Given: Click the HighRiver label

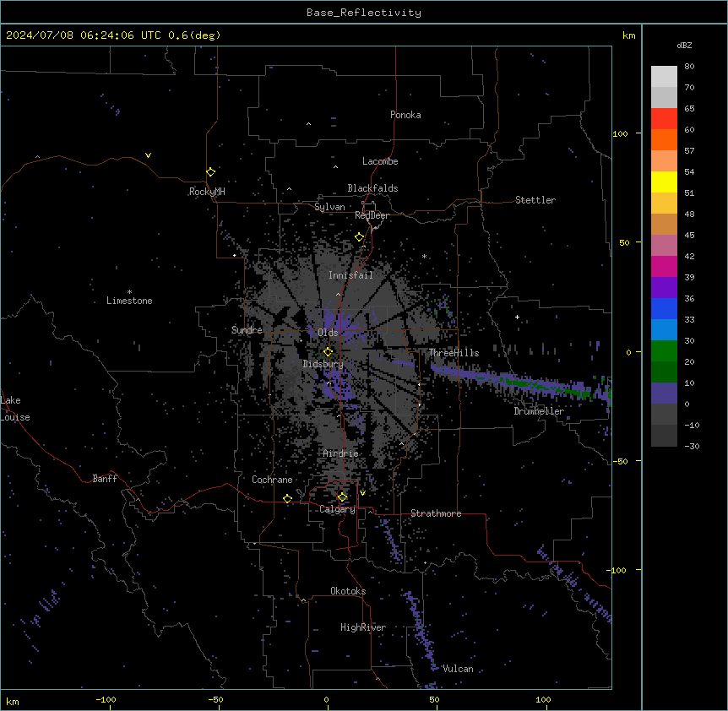Looking at the screenshot, I should point(363,627).
